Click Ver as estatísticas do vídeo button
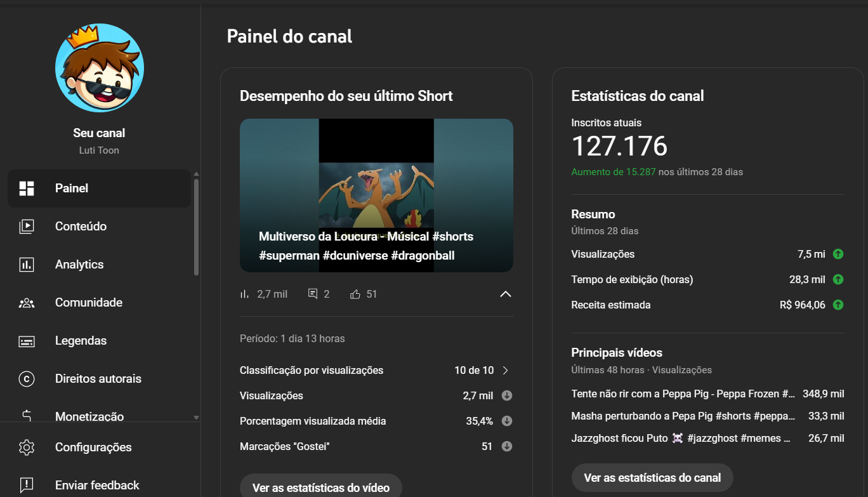 click(321, 486)
